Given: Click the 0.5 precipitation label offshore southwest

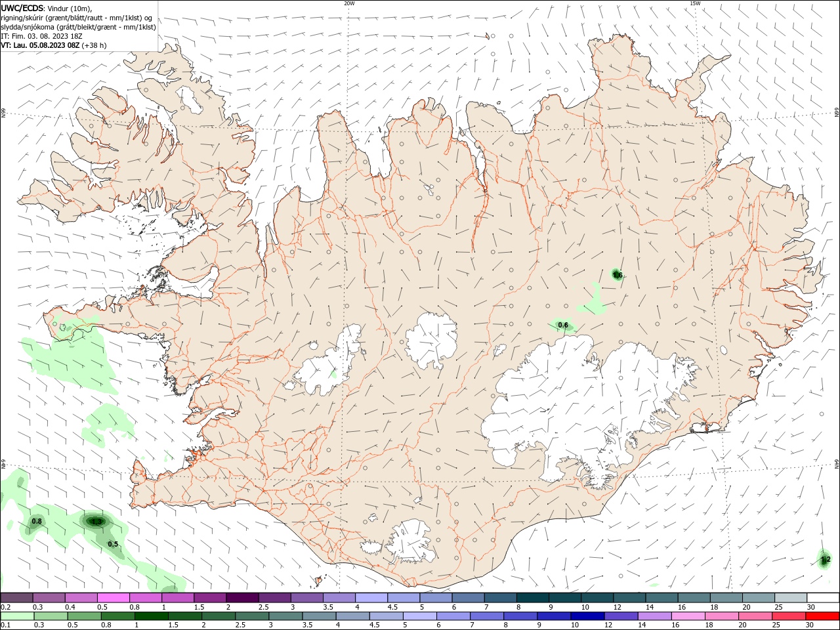Looking at the screenshot, I should tap(113, 544).
